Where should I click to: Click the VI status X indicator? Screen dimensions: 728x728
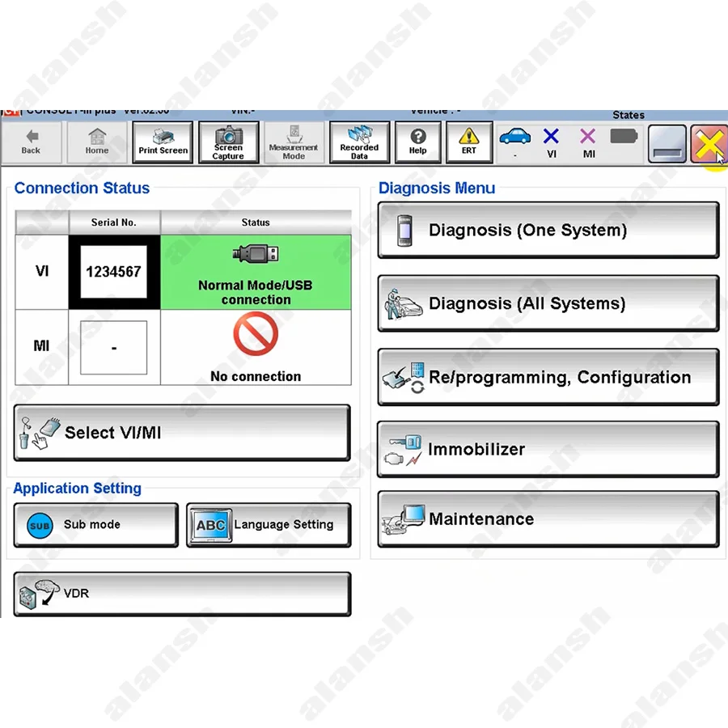click(551, 137)
